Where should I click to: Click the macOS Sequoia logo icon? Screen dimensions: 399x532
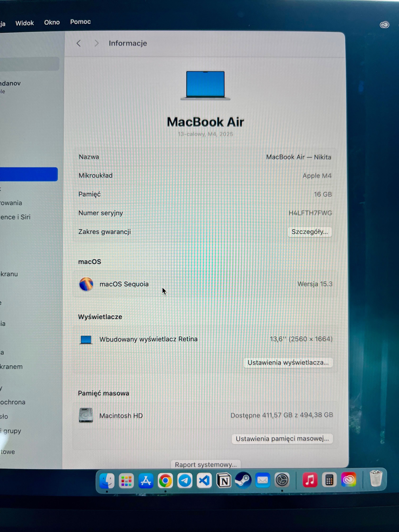tap(86, 284)
